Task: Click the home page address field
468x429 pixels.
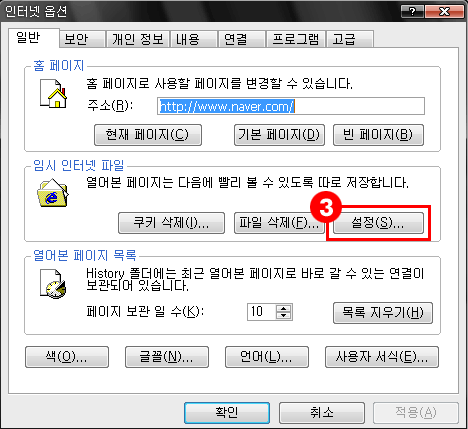Action: pos(291,106)
